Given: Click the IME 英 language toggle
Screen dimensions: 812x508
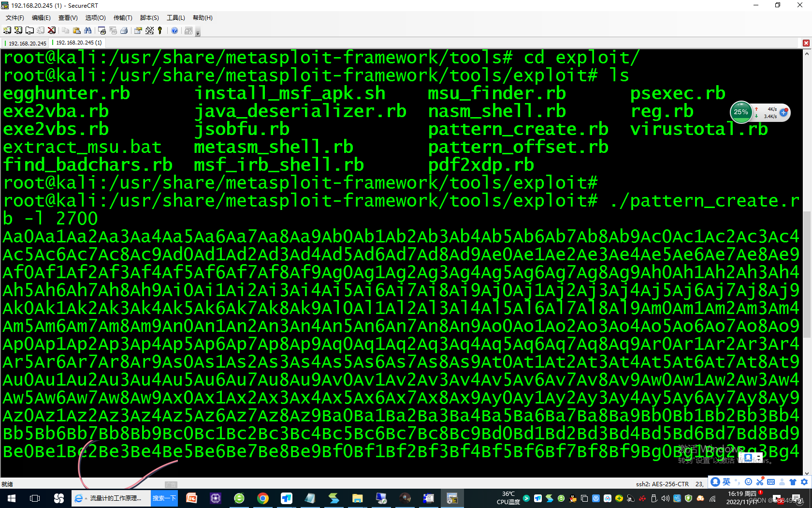Looking at the screenshot, I should [726, 482].
